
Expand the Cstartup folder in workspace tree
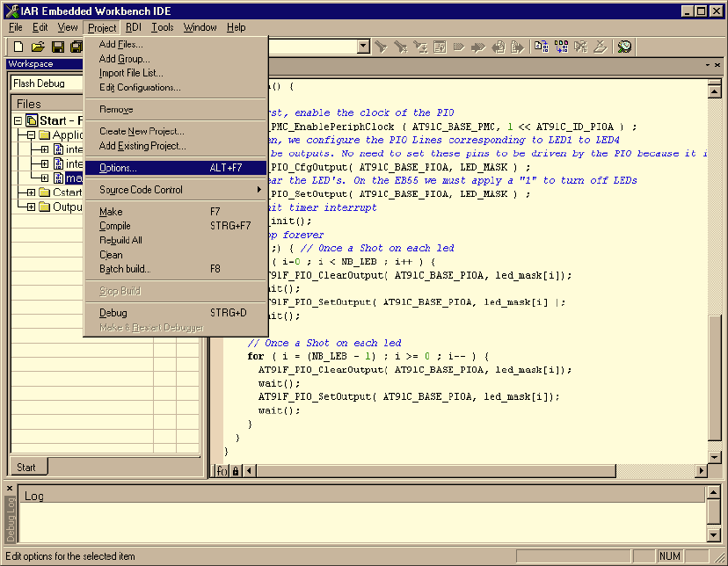click(32, 192)
